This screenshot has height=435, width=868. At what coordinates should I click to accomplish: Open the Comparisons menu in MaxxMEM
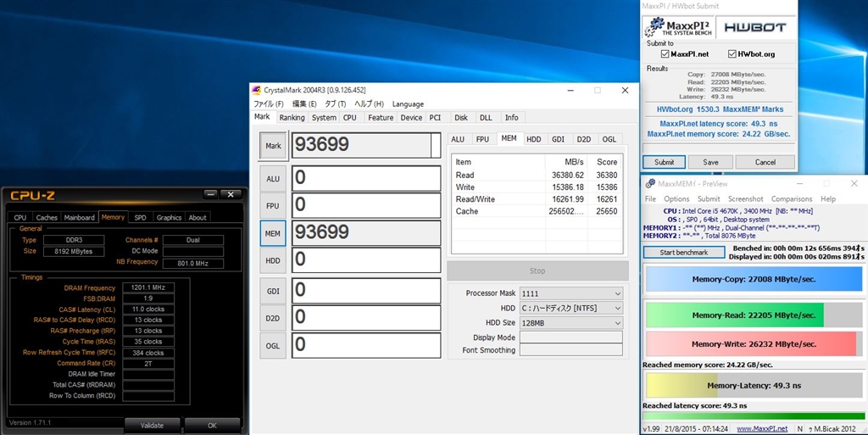(x=791, y=198)
